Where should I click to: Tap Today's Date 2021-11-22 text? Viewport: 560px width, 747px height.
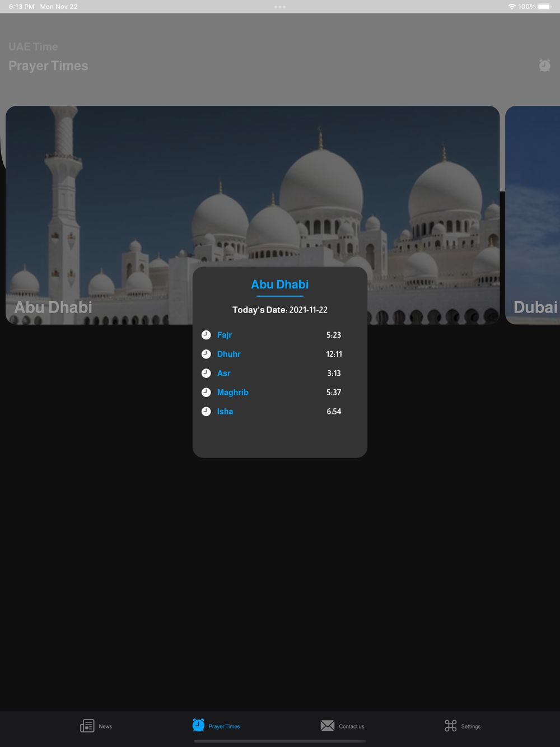tap(280, 310)
